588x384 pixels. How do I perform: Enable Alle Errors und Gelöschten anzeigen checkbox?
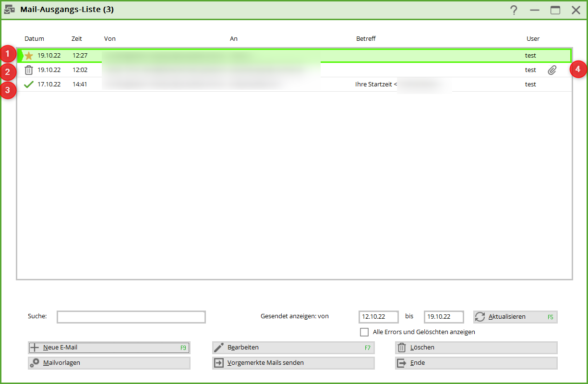[x=364, y=332]
